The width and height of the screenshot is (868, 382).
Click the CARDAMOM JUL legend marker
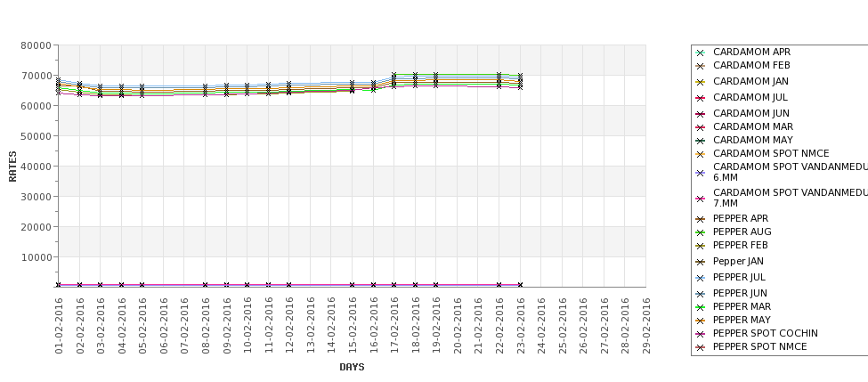(x=701, y=98)
